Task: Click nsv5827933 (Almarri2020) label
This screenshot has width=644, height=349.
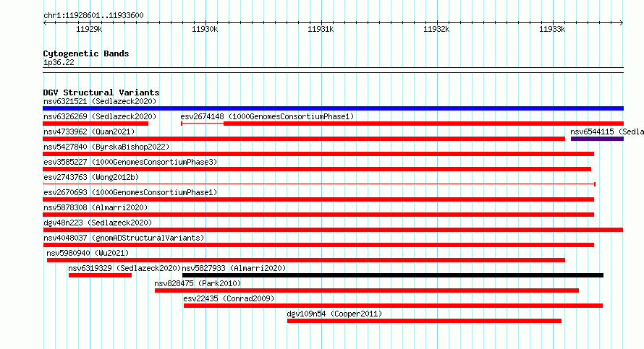Action: [x=234, y=268]
